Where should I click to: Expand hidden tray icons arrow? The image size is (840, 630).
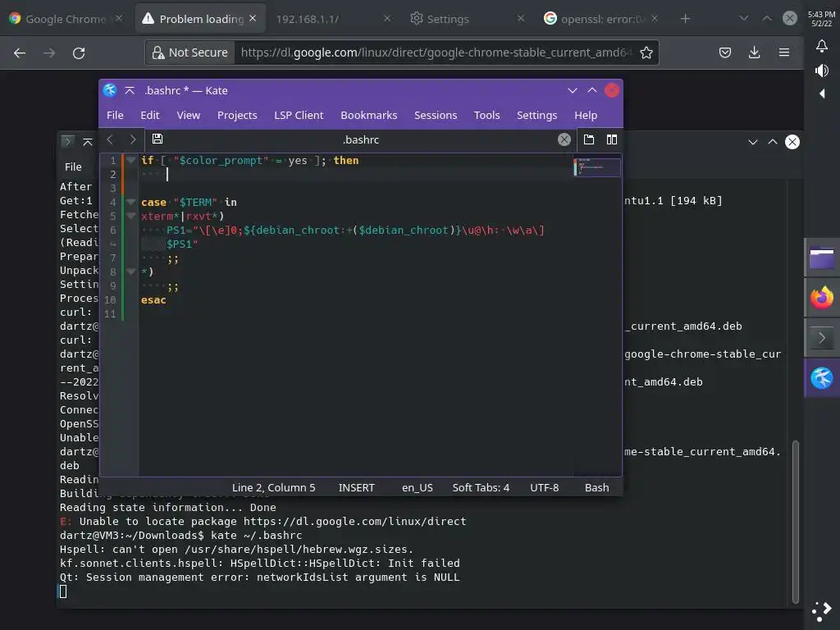(x=822, y=94)
